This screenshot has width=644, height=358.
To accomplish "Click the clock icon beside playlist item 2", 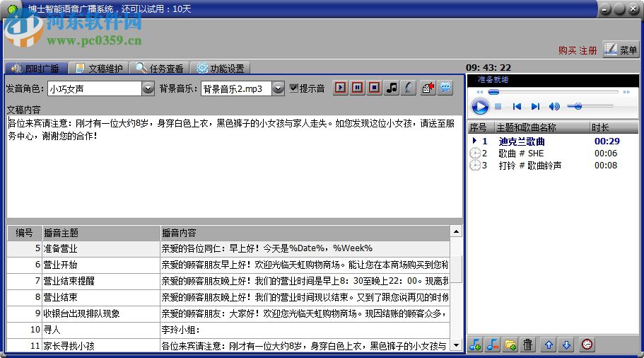I will coord(475,154).
